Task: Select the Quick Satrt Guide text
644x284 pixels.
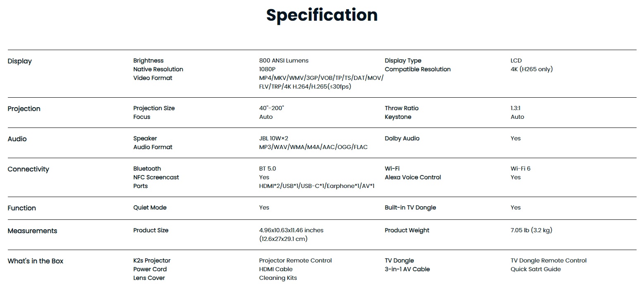Action: tap(536, 270)
